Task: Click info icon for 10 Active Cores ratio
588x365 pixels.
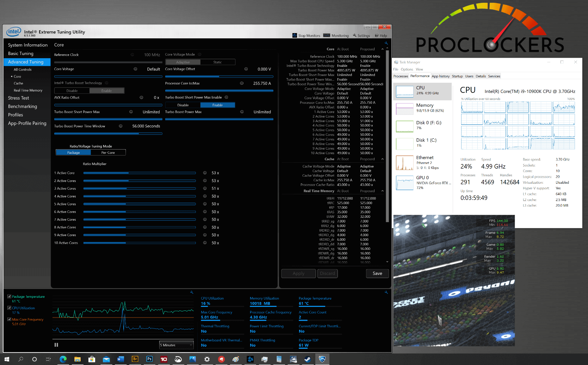Action: (205, 243)
